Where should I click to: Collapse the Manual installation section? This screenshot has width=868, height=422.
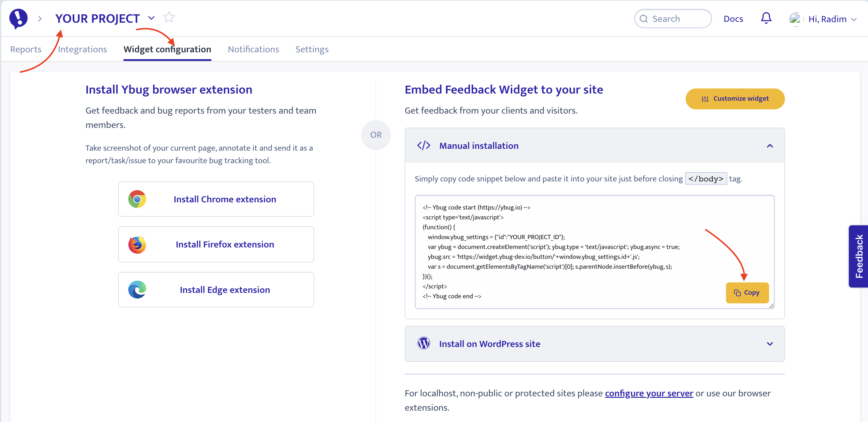[770, 146]
